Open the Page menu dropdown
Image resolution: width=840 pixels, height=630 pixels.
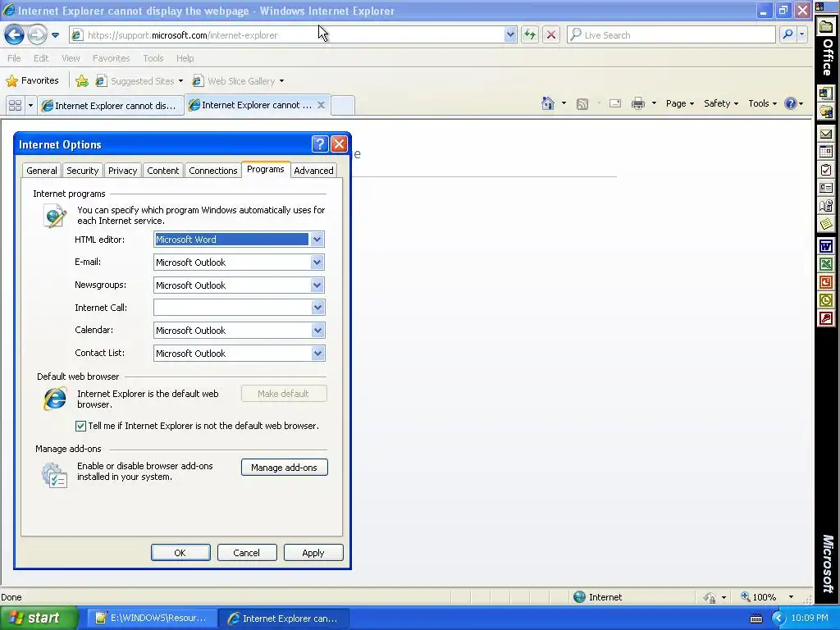[x=679, y=103]
